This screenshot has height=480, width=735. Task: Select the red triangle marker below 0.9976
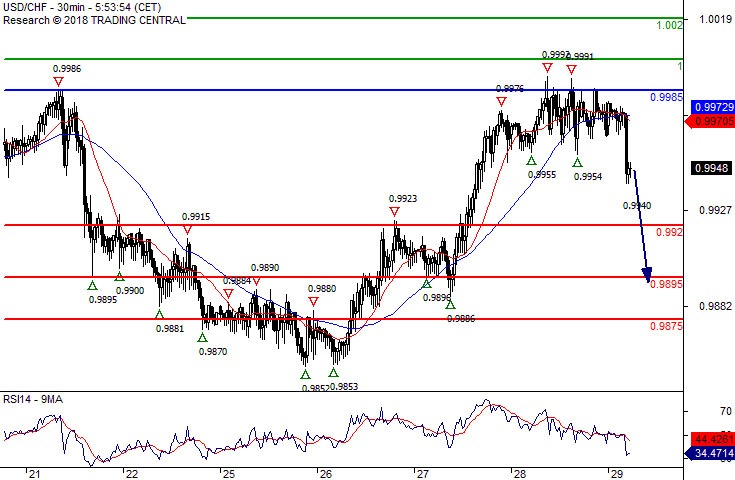pos(502,102)
